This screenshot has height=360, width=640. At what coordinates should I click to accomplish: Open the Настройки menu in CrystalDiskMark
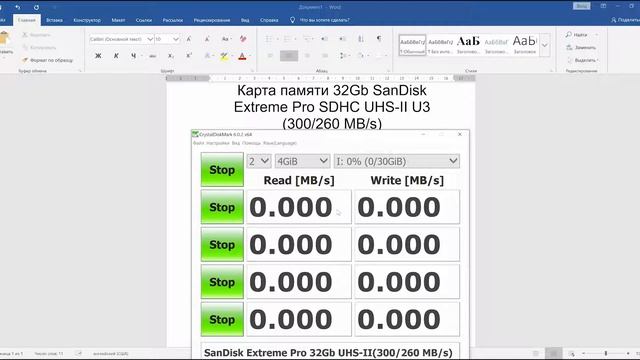point(218,143)
